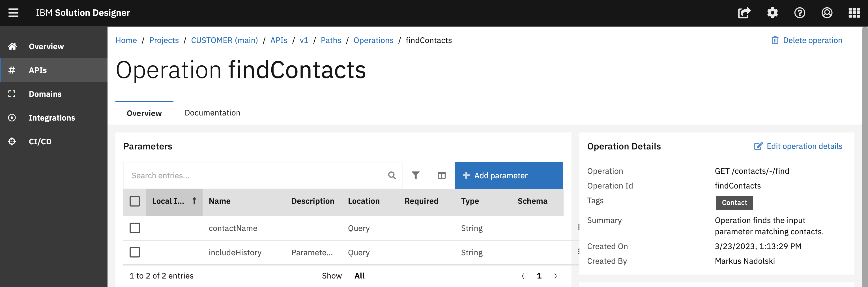The width and height of the screenshot is (868, 287).
Task: Toggle the select-all checkbox in table header
Action: point(135,201)
